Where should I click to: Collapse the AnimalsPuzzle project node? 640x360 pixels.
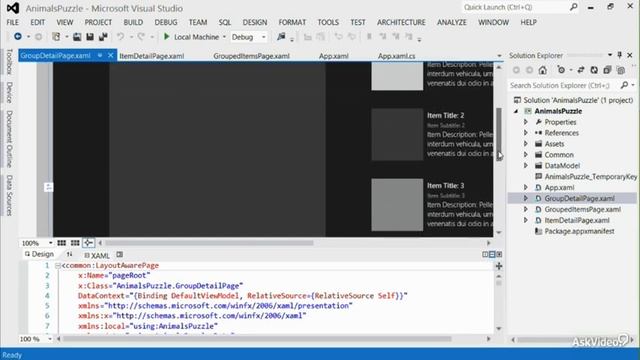[516, 111]
